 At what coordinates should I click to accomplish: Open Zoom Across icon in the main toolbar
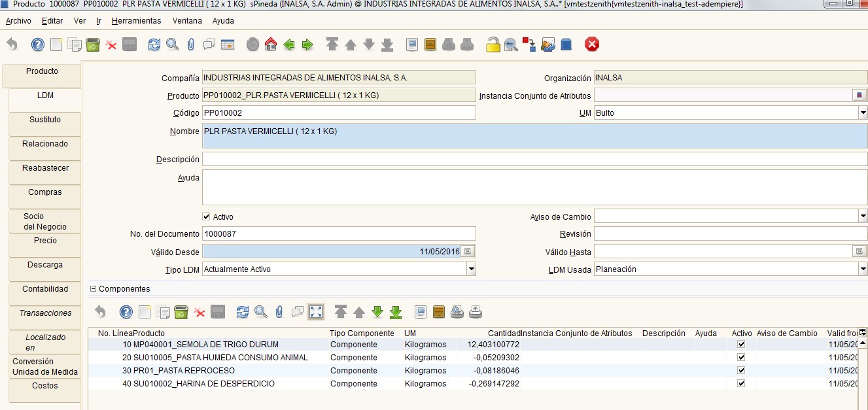[511, 44]
